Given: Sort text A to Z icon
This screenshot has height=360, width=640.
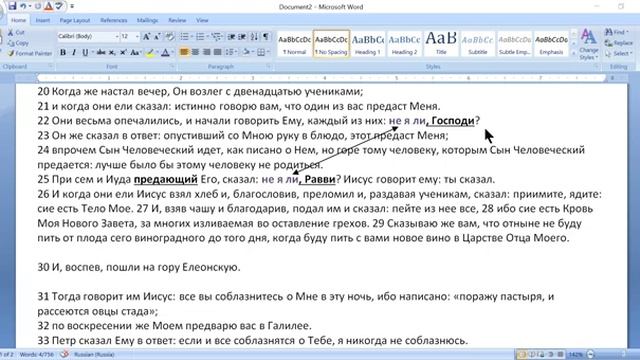Looking at the screenshot, I should (x=254, y=37).
